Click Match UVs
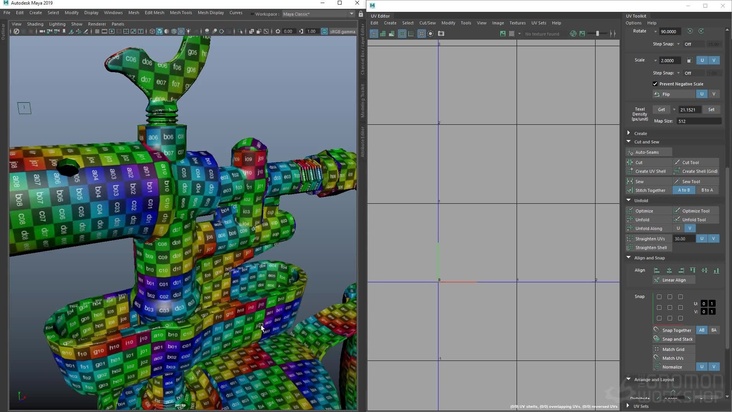The height and width of the screenshot is (412, 732). [x=674, y=358]
